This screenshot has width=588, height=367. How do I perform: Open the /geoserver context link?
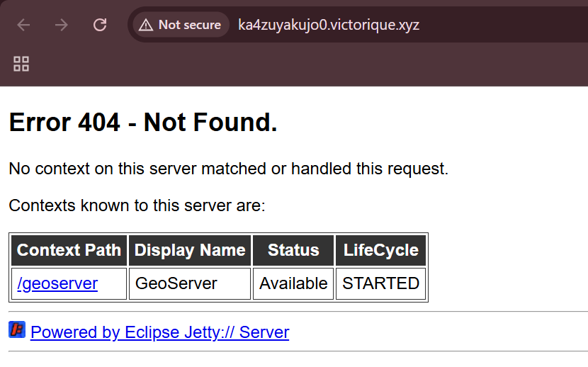pos(57,283)
